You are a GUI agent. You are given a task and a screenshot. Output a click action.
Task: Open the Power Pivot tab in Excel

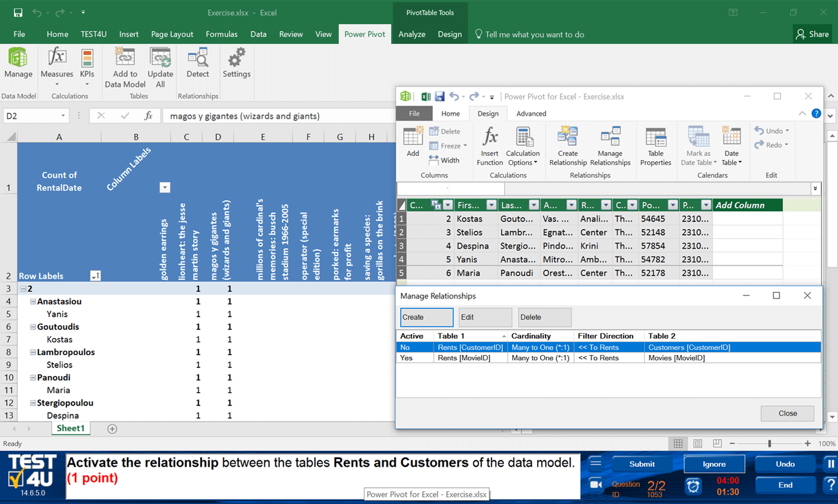pyautogui.click(x=364, y=34)
